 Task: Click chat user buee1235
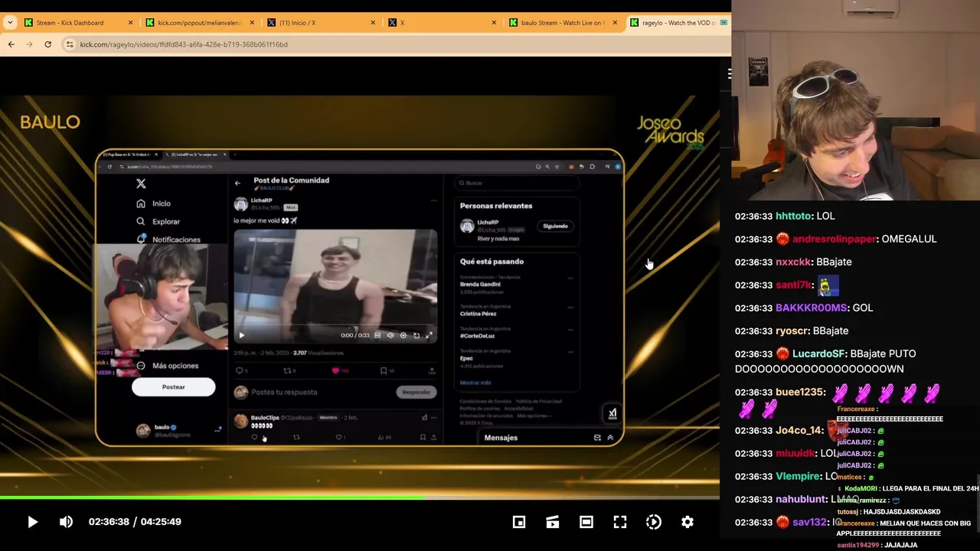click(801, 392)
